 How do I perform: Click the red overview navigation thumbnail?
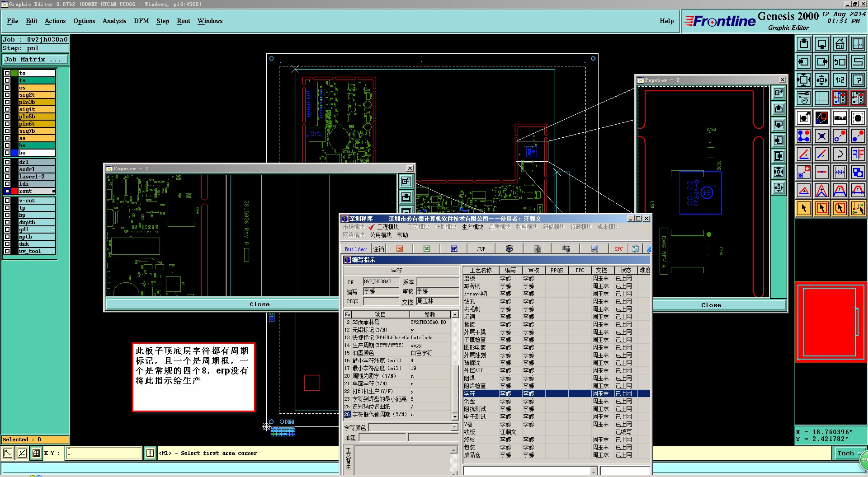831,323
